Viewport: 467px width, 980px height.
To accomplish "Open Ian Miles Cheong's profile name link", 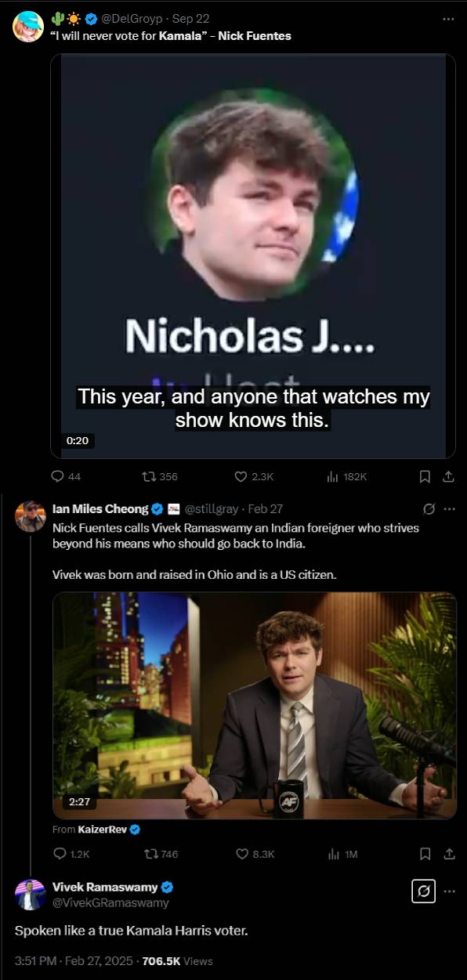I will [x=100, y=508].
